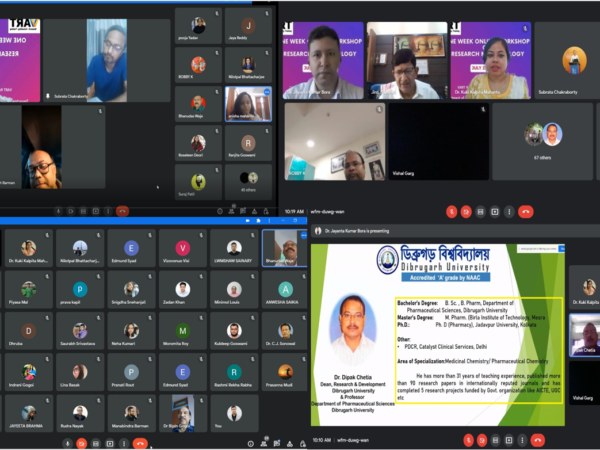Click the presented Dibrugarh University slide
The image size is (600, 450).
[x=438, y=335]
